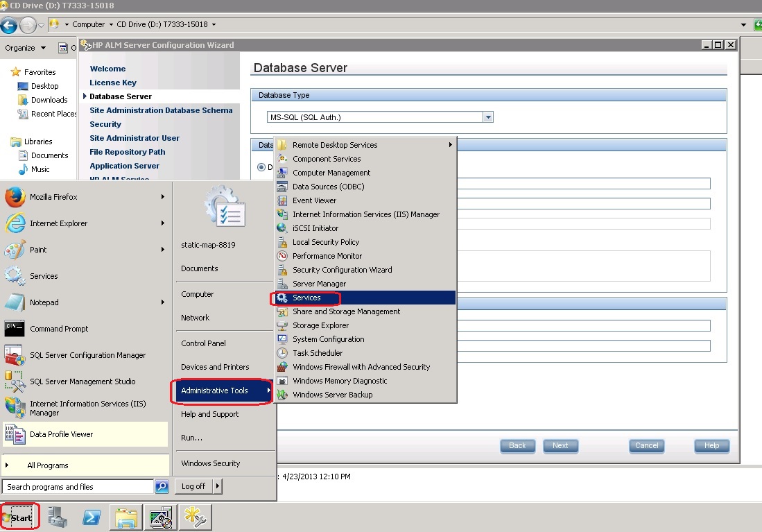Open Devices and Printers
This screenshot has width=762, height=532.
[215, 367]
